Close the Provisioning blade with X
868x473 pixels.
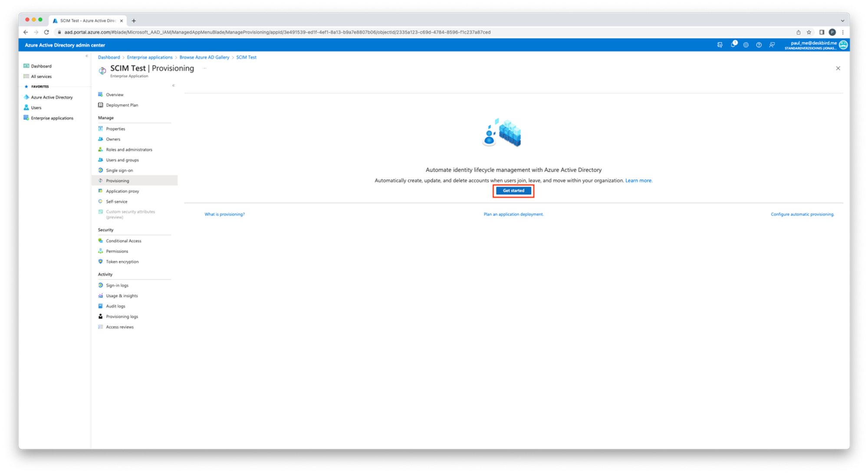point(838,68)
